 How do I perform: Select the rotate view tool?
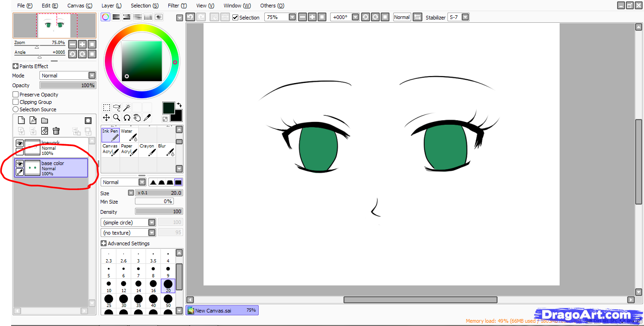127,118
